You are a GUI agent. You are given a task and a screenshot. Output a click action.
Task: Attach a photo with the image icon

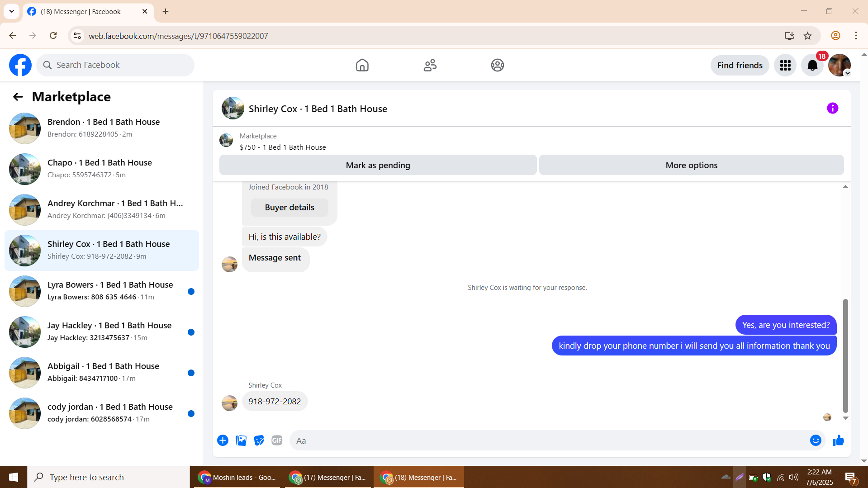(241, 441)
